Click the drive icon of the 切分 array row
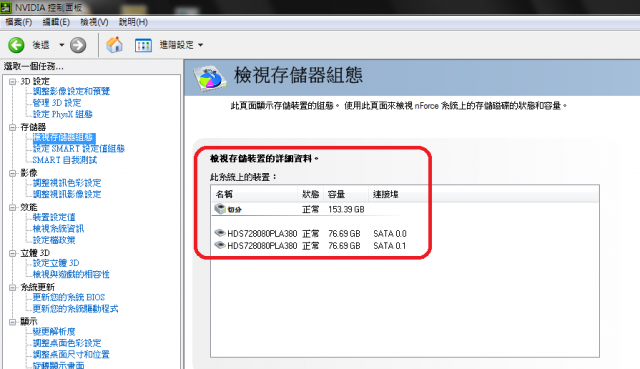The image size is (640, 369). click(220, 209)
